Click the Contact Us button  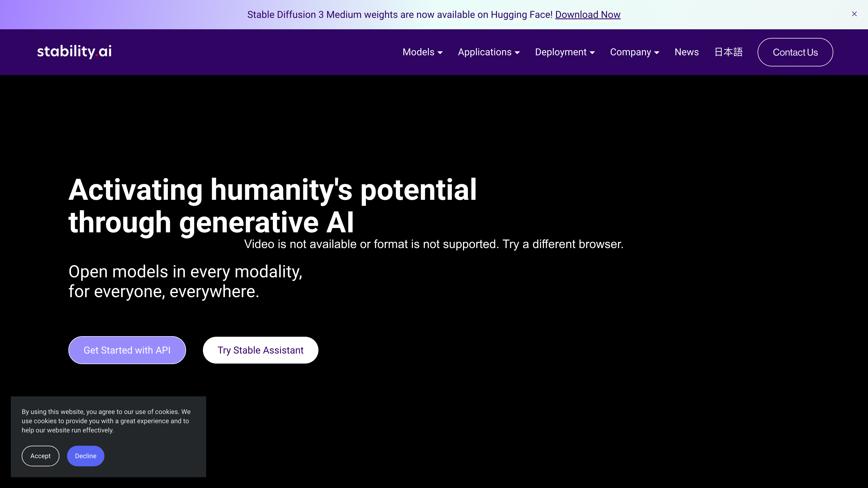[x=795, y=52]
